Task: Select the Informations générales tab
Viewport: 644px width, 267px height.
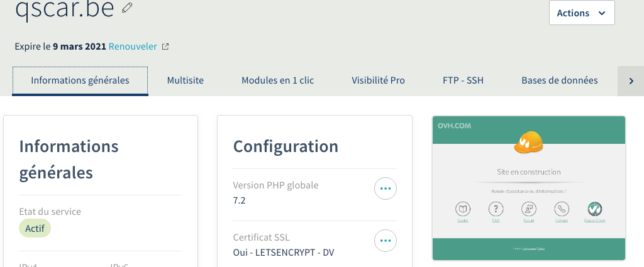Action: click(80, 80)
